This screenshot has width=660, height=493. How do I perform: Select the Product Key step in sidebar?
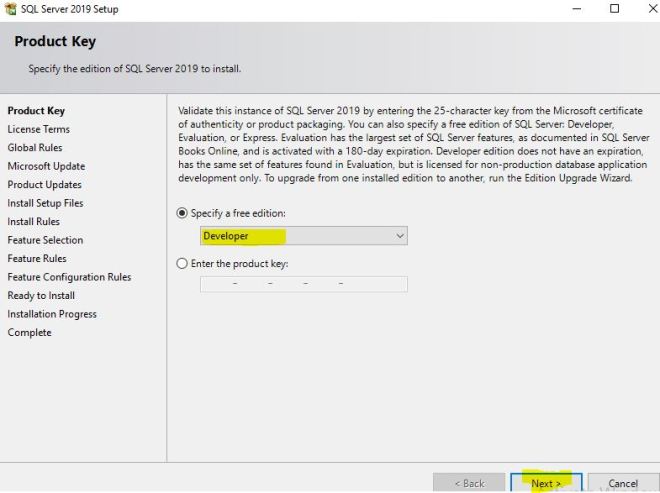(36, 110)
